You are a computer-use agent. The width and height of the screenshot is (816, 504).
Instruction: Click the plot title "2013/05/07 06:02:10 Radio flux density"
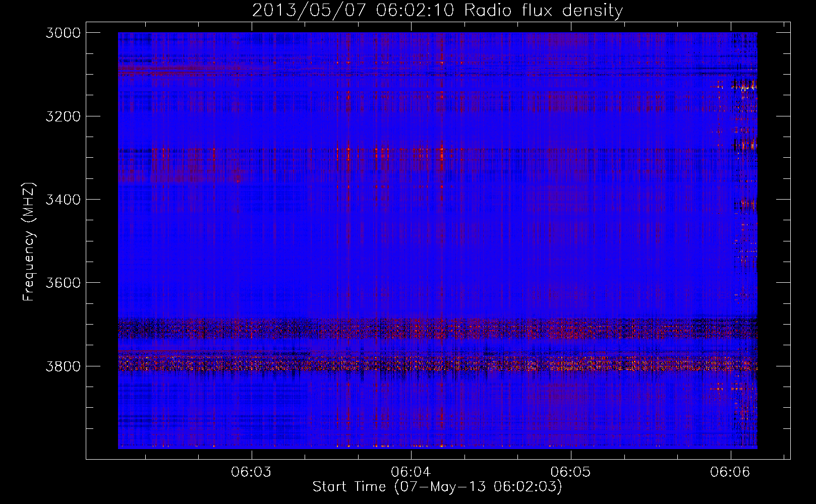click(x=437, y=10)
